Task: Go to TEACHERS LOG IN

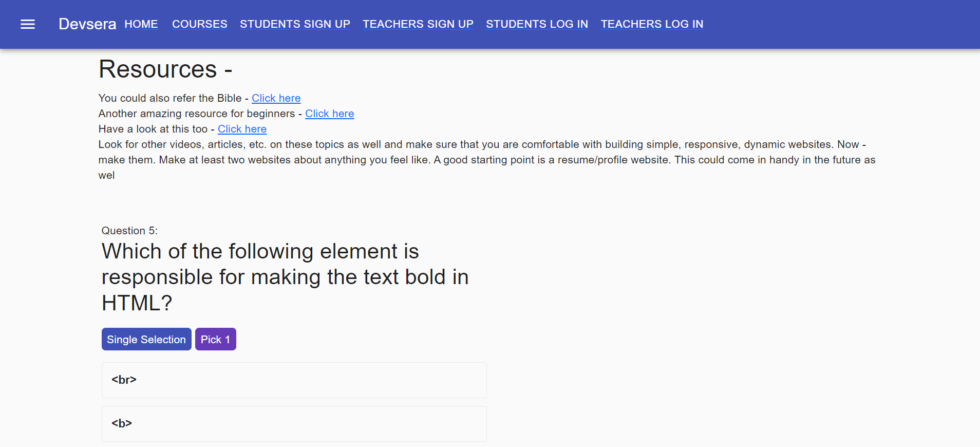Action: [652, 24]
